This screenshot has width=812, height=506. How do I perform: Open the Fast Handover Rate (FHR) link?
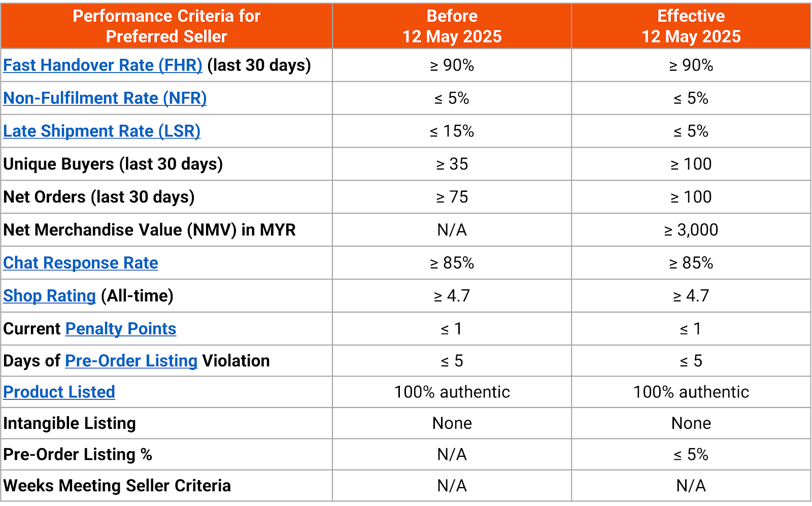[x=103, y=65]
